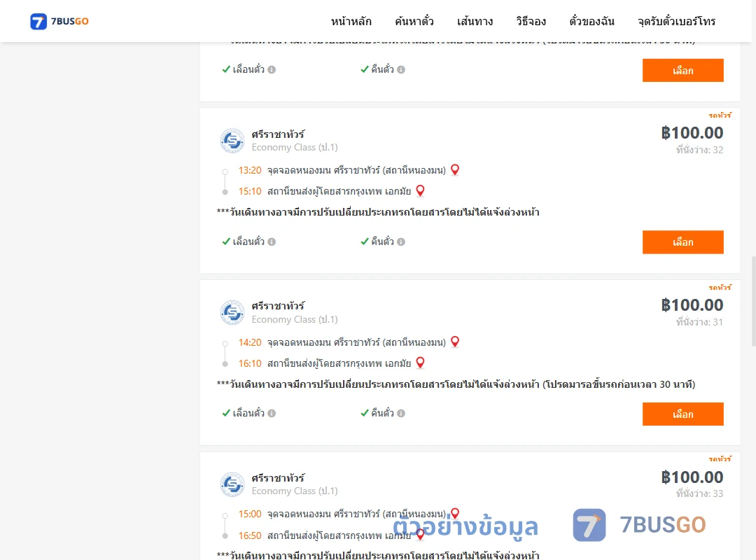The image size is (756, 560).
Task: Click คืนตั๋ว label in 14:20 trip
Action: pos(382,413)
